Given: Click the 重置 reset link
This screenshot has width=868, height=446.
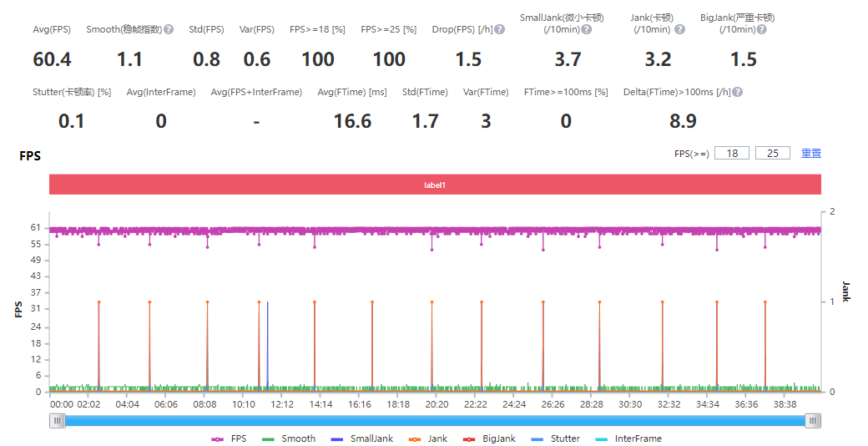Looking at the screenshot, I should (811, 153).
